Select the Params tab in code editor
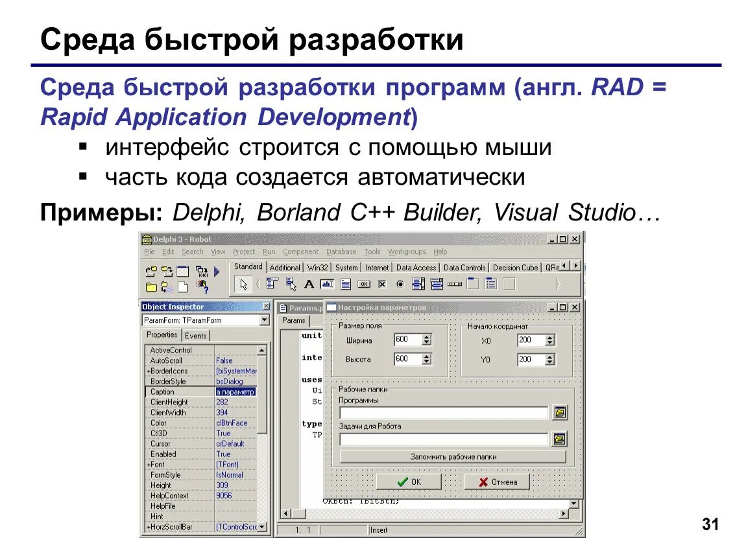The width and height of the screenshot is (746, 560). pyautogui.click(x=294, y=320)
